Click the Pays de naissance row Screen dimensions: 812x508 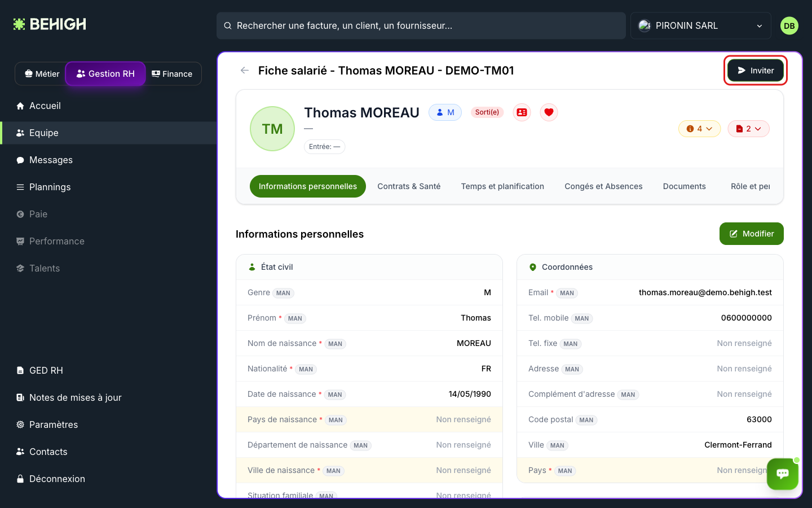click(369, 419)
